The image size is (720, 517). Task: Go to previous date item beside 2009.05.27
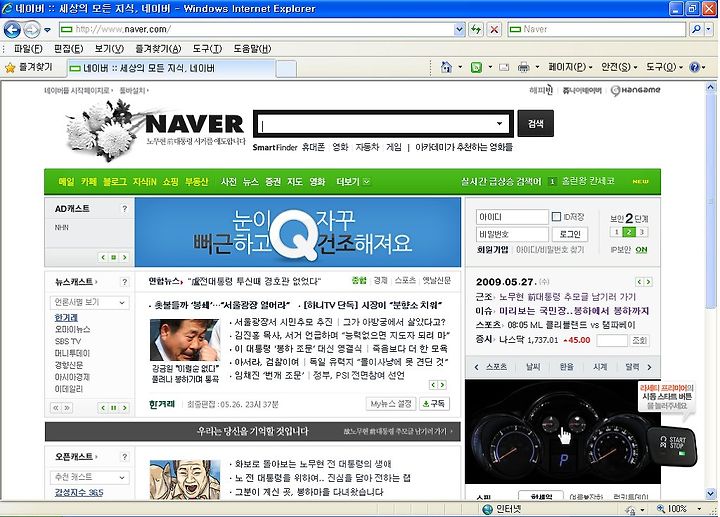[x=639, y=282]
